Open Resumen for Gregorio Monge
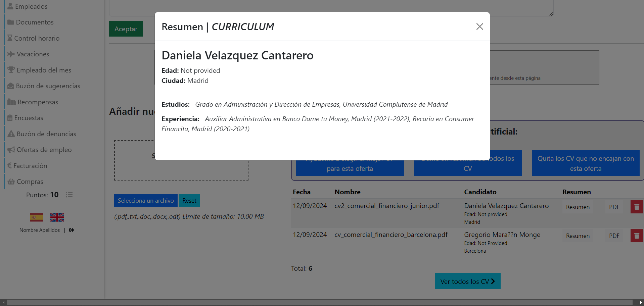 (x=578, y=236)
